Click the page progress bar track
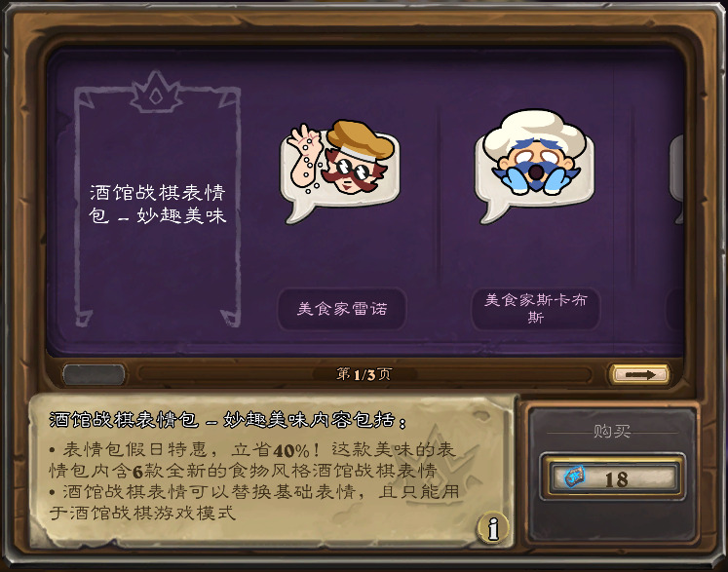The height and width of the screenshot is (572, 728). pyautogui.click(x=364, y=374)
